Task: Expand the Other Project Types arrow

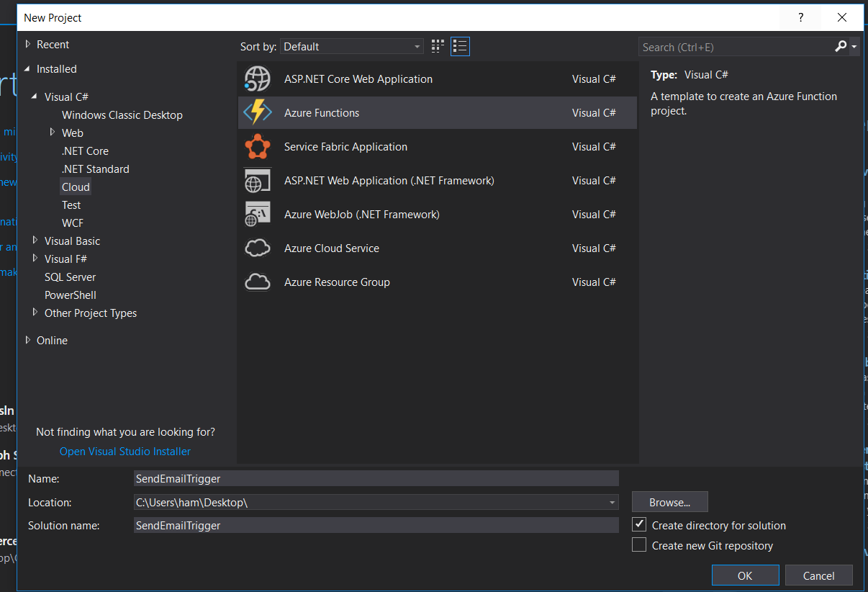Action: click(x=35, y=313)
